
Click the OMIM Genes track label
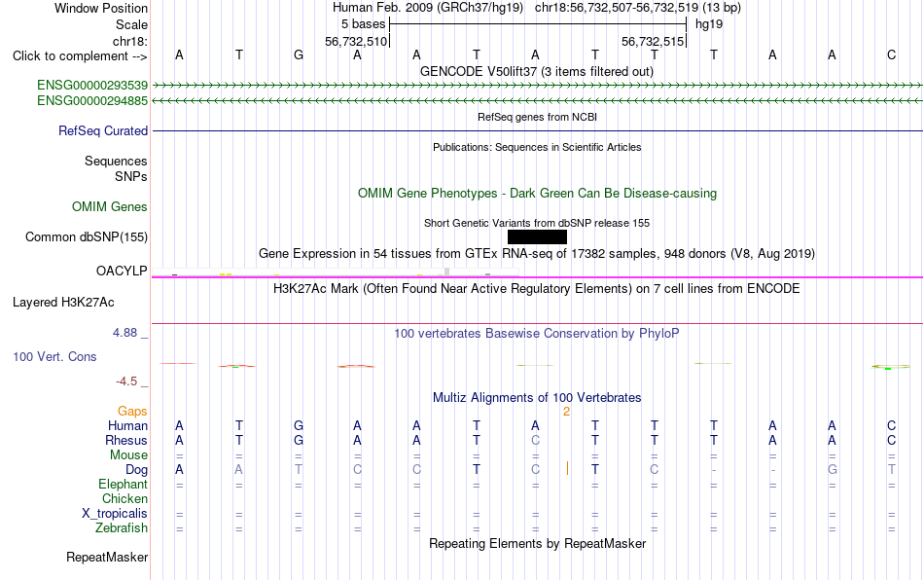click(x=110, y=207)
